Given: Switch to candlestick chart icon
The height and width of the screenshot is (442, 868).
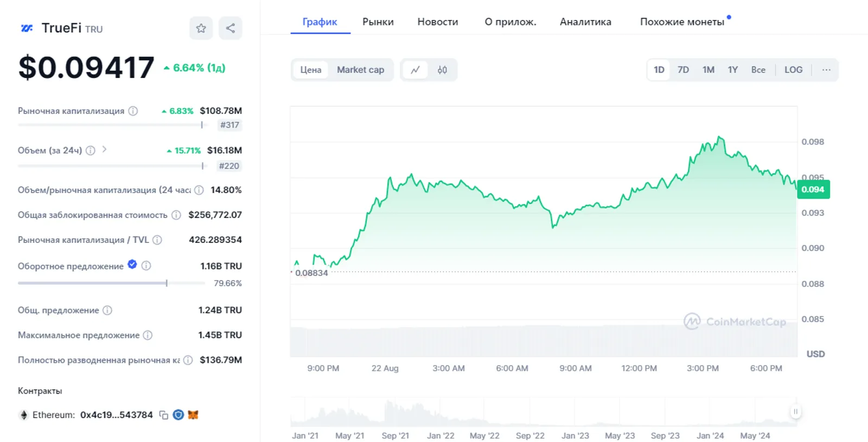Looking at the screenshot, I should click(x=442, y=70).
